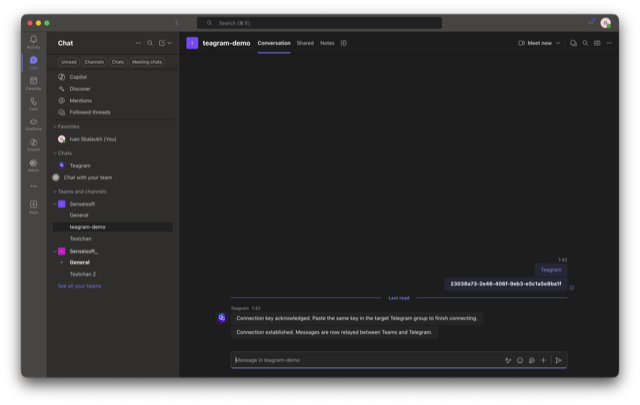Show more apps via rail ellipsis
The width and height of the screenshot is (640, 405).
pyautogui.click(x=33, y=186)
